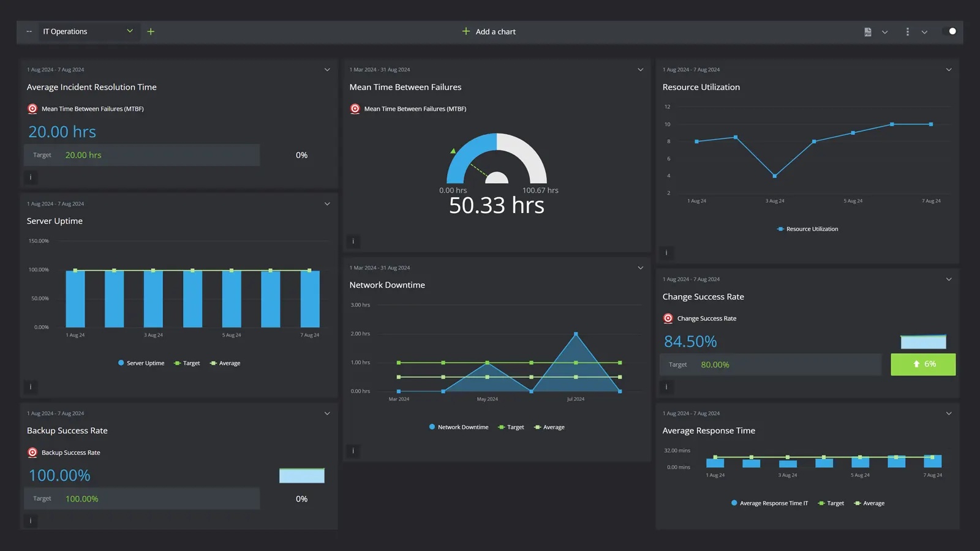Screen dimensions: 980x551
Task: Click the MTBF target bullseye icon
Action: [x=32, y=108]
